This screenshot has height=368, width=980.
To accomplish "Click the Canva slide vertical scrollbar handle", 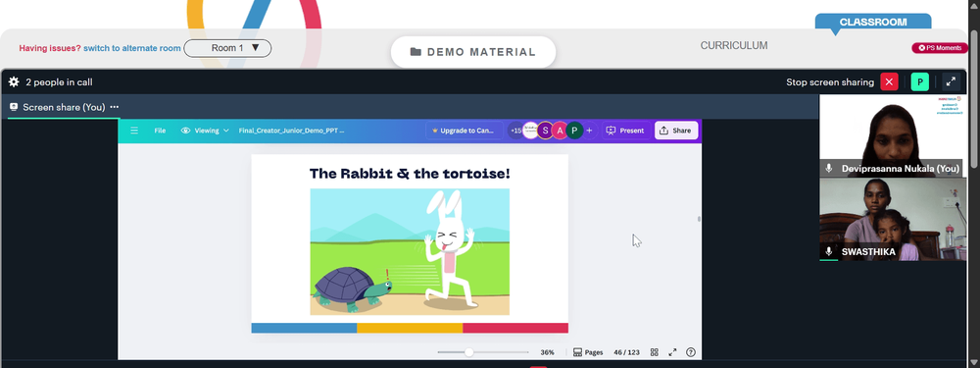I will pos(699,219).
